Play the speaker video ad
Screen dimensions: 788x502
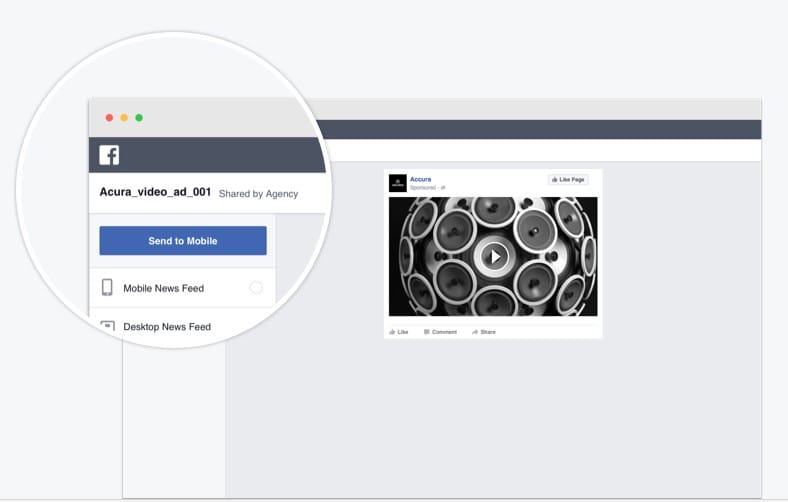(493, 257)
